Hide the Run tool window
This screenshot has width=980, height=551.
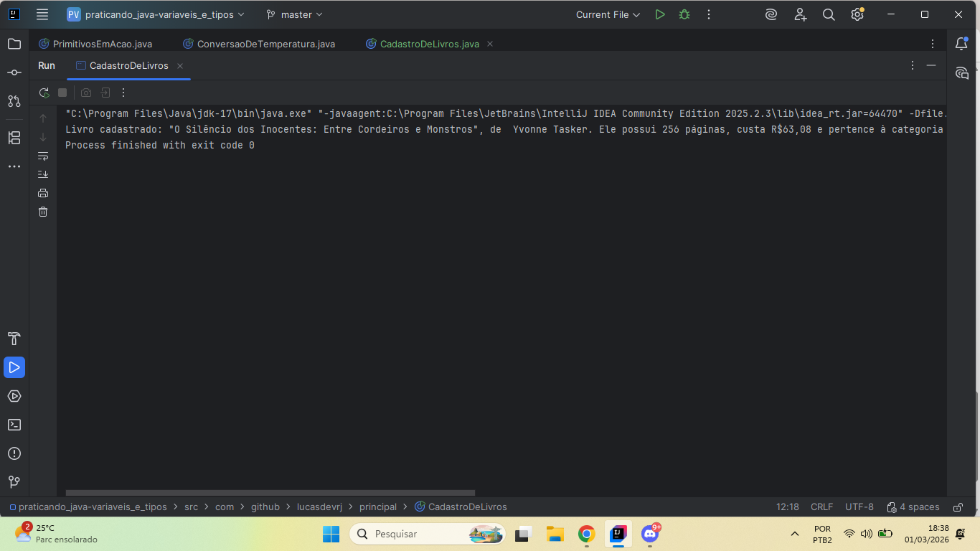coord(931,65)
